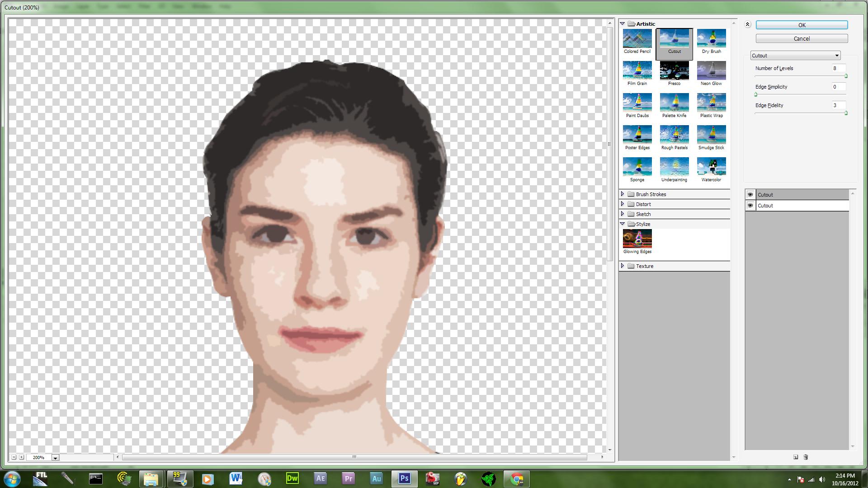Open Microsoft Word from the taskbar

236,479
